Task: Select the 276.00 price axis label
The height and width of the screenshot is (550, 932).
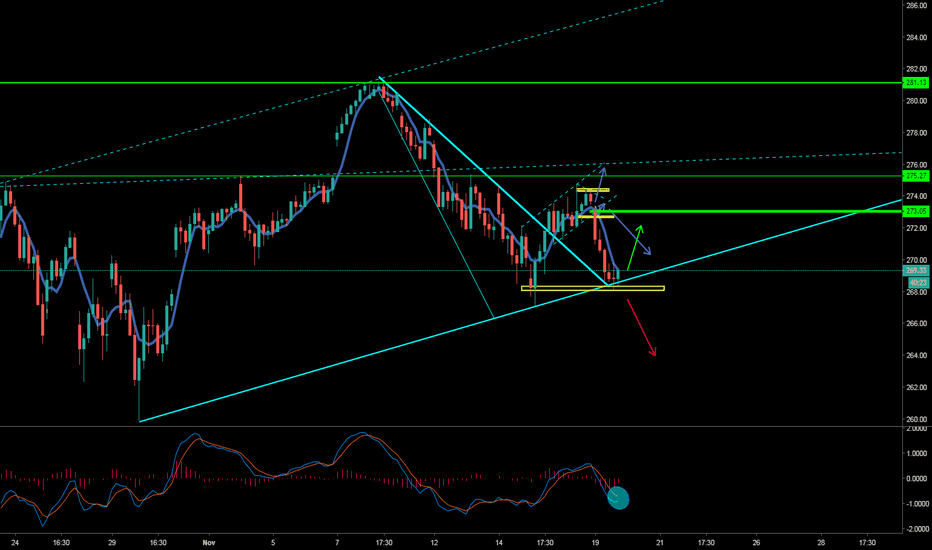Action: (x=917, y=165)
